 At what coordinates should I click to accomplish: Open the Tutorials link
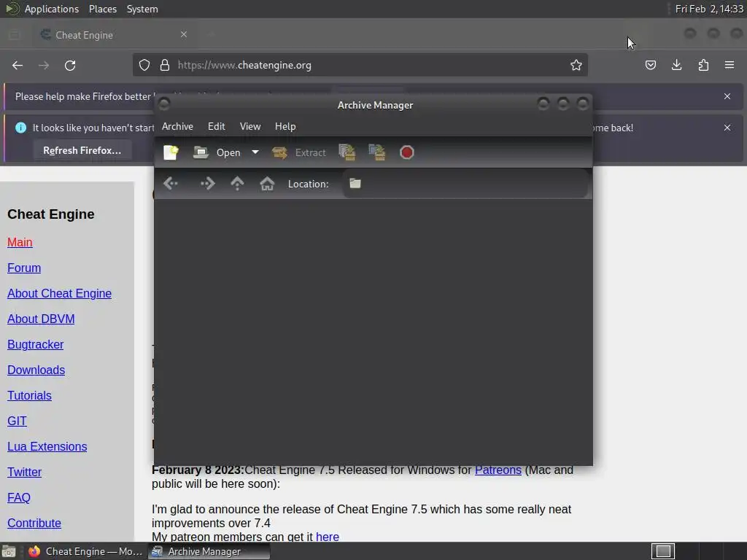(29, 396)
